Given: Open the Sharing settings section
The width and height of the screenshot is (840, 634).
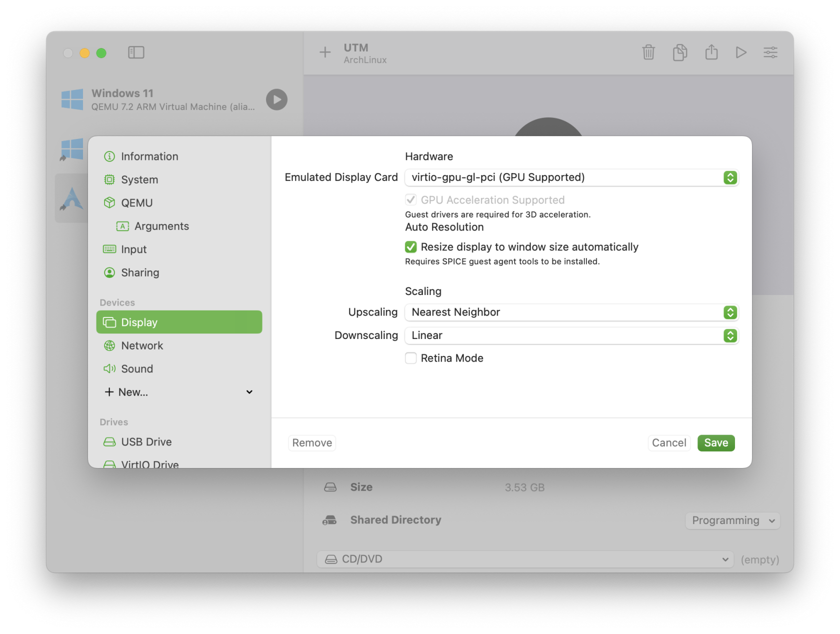Looking at the screenshot, I should coord(179,272).
